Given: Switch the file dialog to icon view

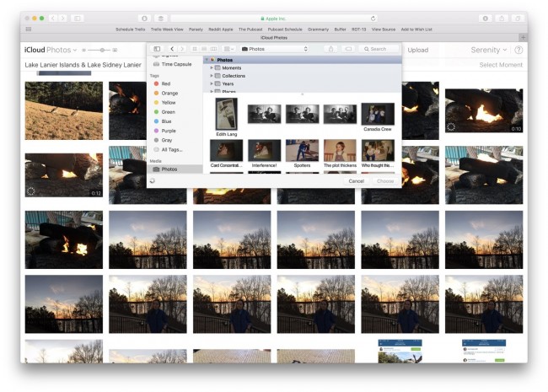Looking at the screenshot, I should [x=195, y=49].
